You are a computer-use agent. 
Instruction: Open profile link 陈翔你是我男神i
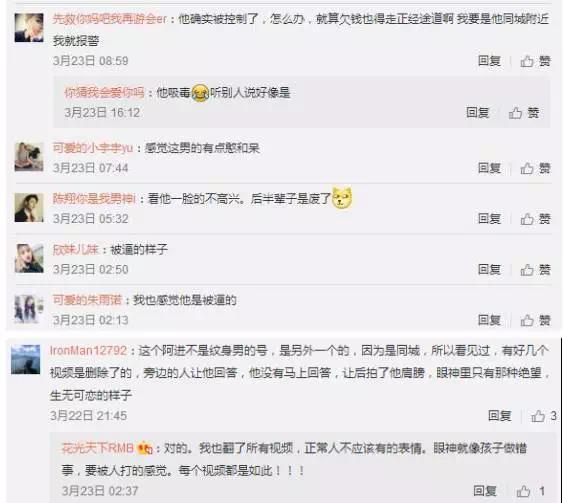click(x=94, y=198)
